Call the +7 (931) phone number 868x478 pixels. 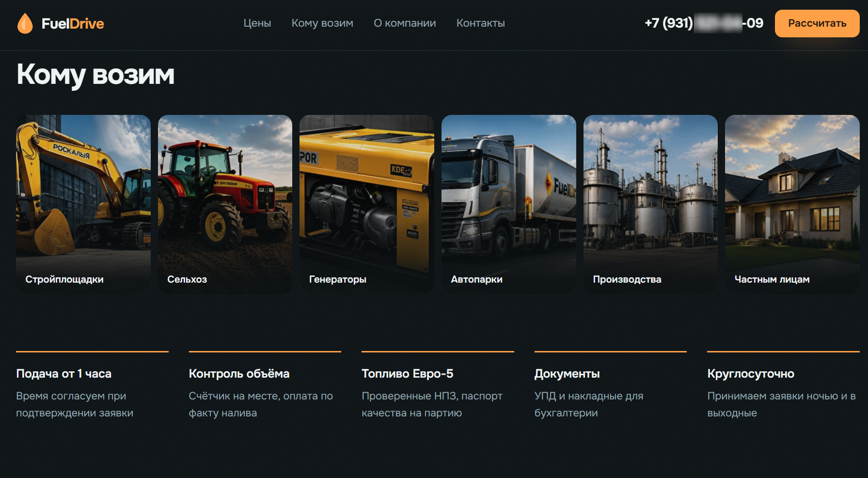(704, 23)
